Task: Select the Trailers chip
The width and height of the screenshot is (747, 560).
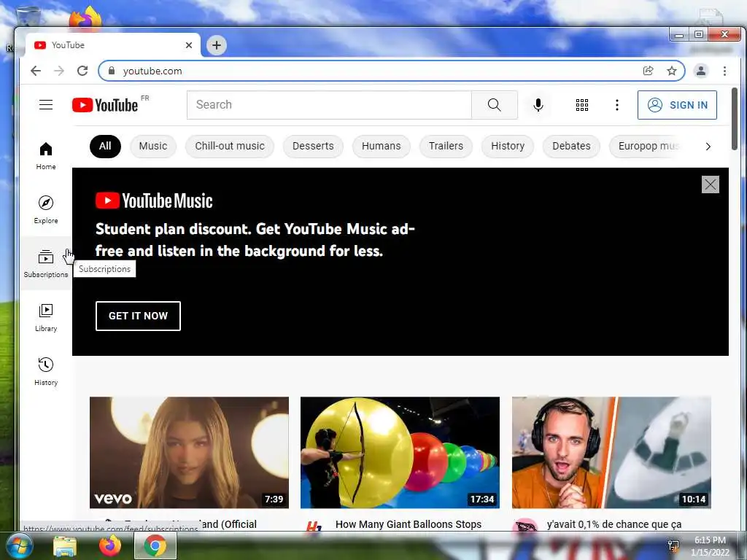Action: point(446,146)
